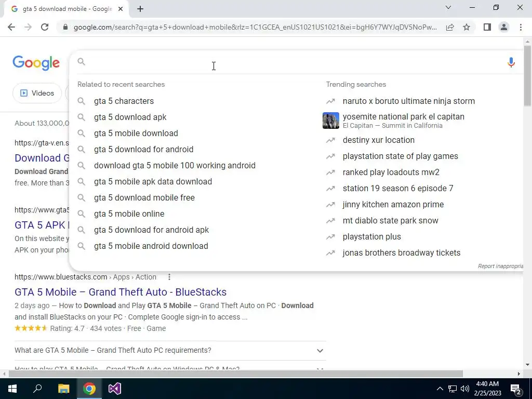
Task: Click the vertical page scrollbar thumb
Action: click(527, 76)
